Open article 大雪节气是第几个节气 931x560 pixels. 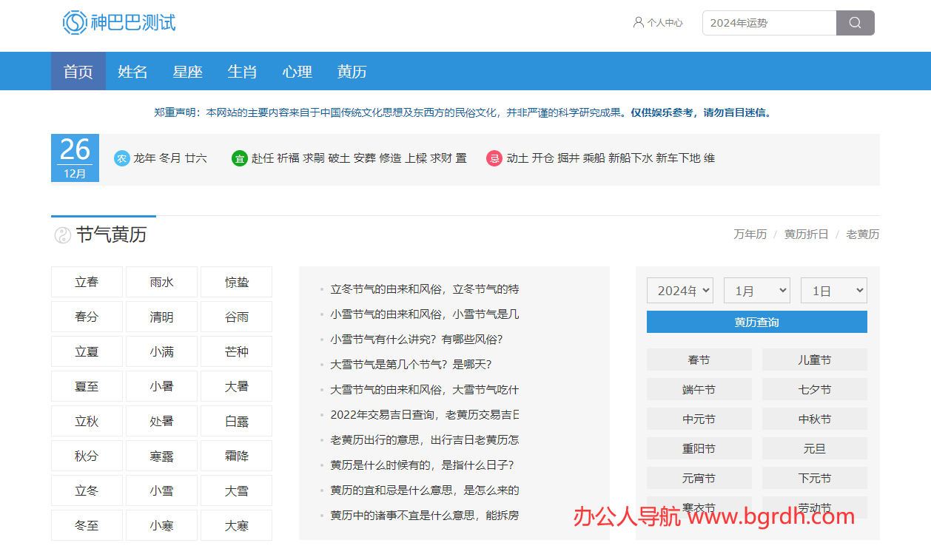[x=411, y=365]
